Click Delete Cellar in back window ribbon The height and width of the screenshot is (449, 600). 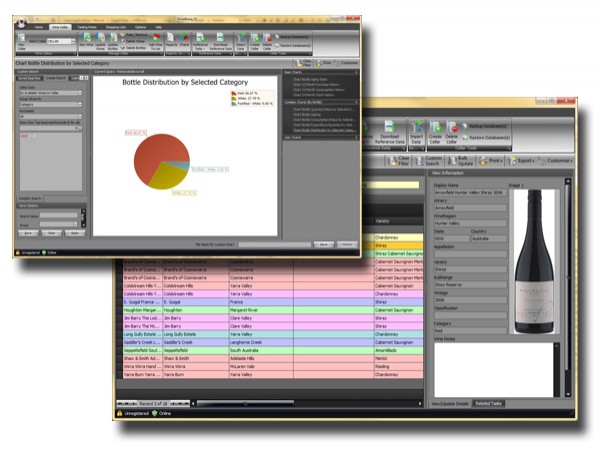pyautogui.click(x=452, y=132)
